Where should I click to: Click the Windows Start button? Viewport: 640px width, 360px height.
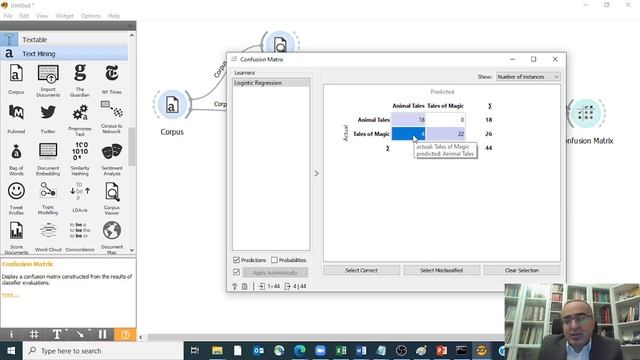tap(11, 351)
